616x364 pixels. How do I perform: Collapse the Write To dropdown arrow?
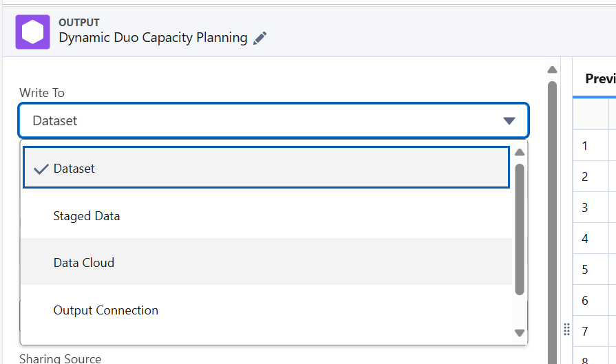509,121
